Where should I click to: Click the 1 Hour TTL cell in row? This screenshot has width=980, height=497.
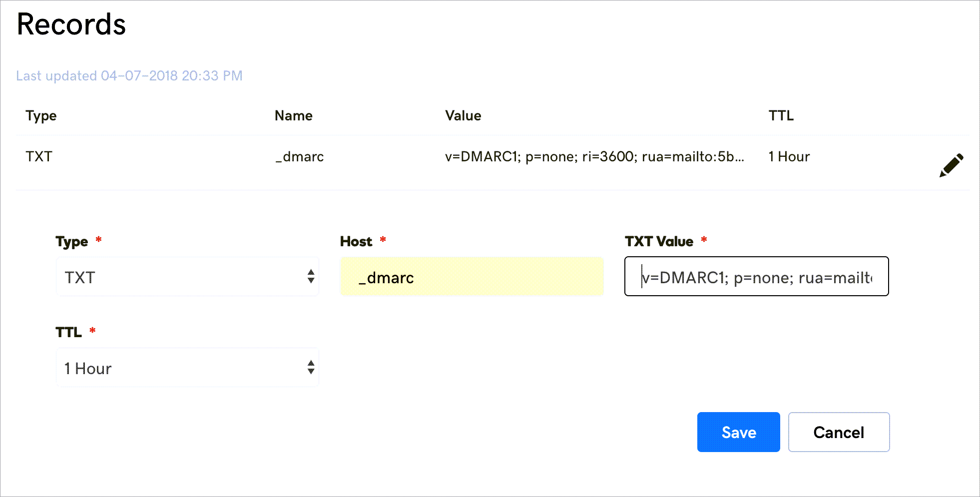(x=789, y=157)
